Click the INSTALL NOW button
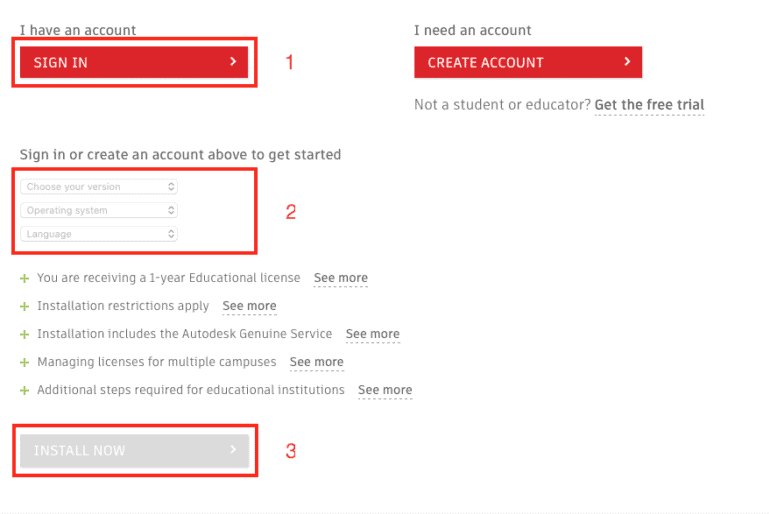The width and height of the screenshot is (770, 514). [135, 450]
